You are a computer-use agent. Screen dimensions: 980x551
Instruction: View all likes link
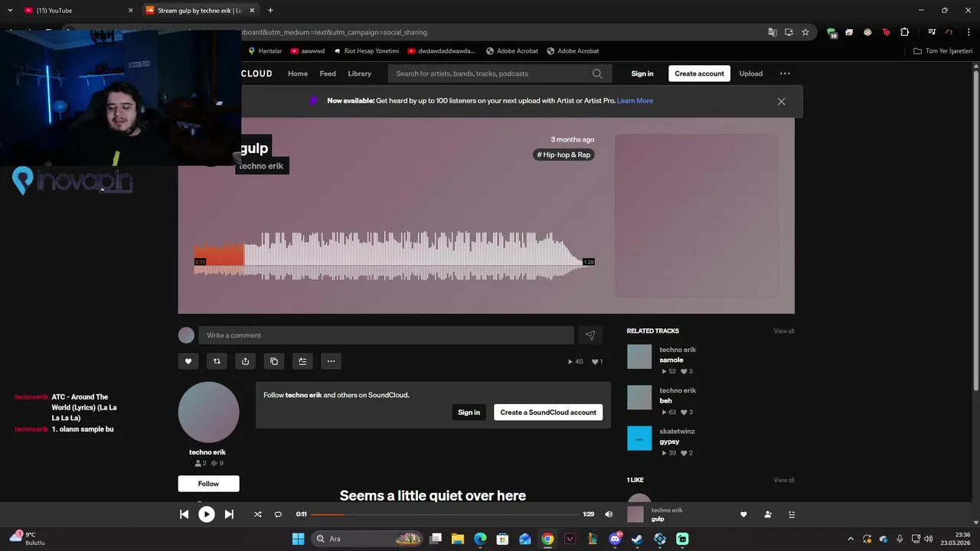click(x=783, y=481)
